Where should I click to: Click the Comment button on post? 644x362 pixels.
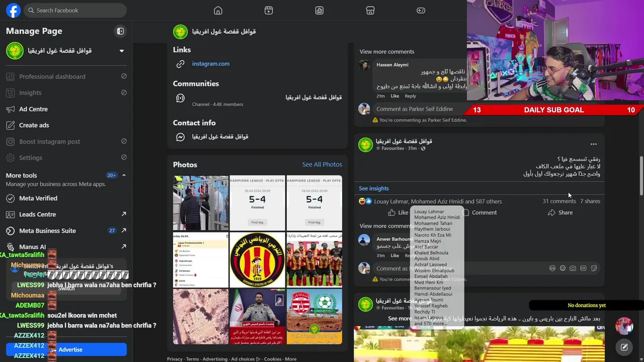479,213
